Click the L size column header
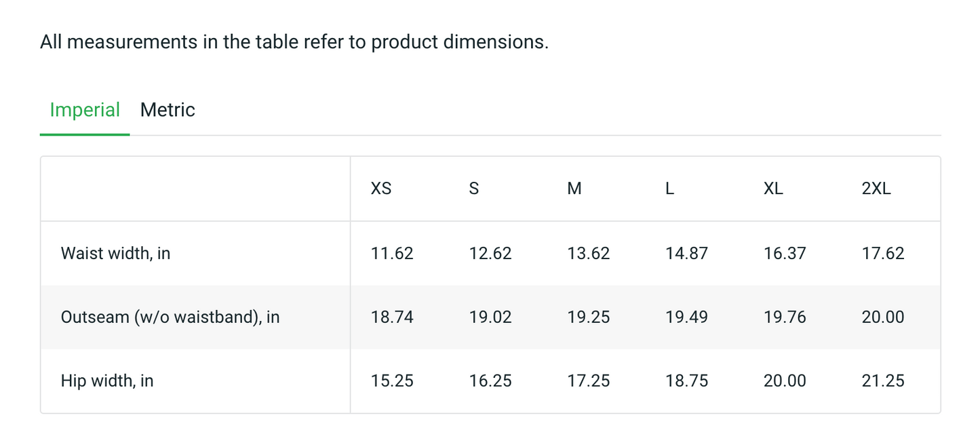The image size is (980, 441). click(x=669, y=189)
